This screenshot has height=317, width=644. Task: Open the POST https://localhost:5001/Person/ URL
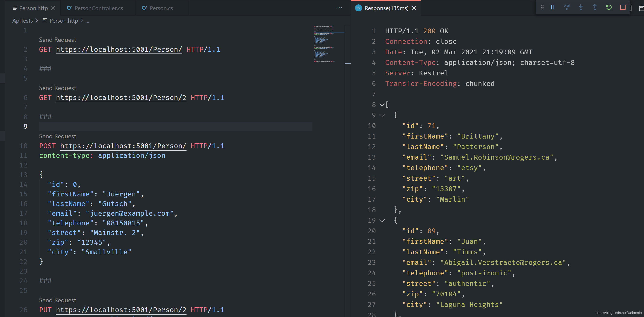tap(123, 146)
